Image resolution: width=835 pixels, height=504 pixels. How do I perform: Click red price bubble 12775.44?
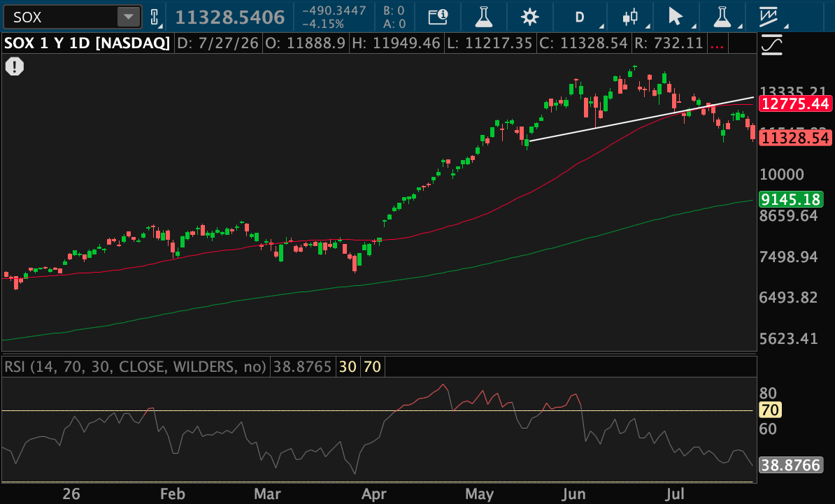click(794, 103)
